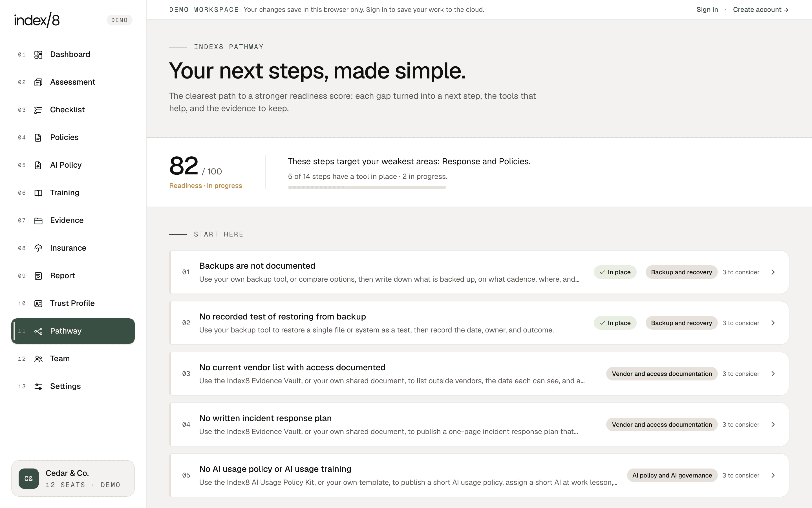Image resolution: width=812 pixels, height=508 pixels.
Task: Click the Report page icon
Action: 38,276
